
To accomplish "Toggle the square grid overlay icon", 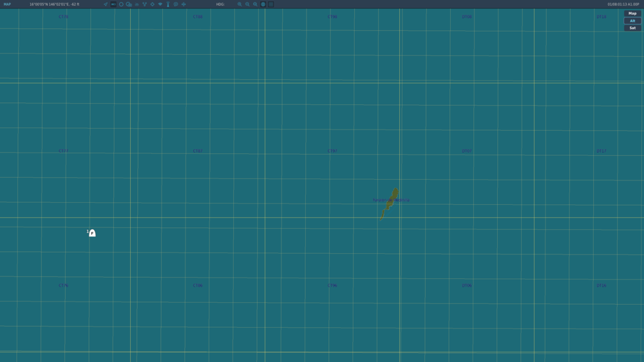I will click(x=271, y=4).
